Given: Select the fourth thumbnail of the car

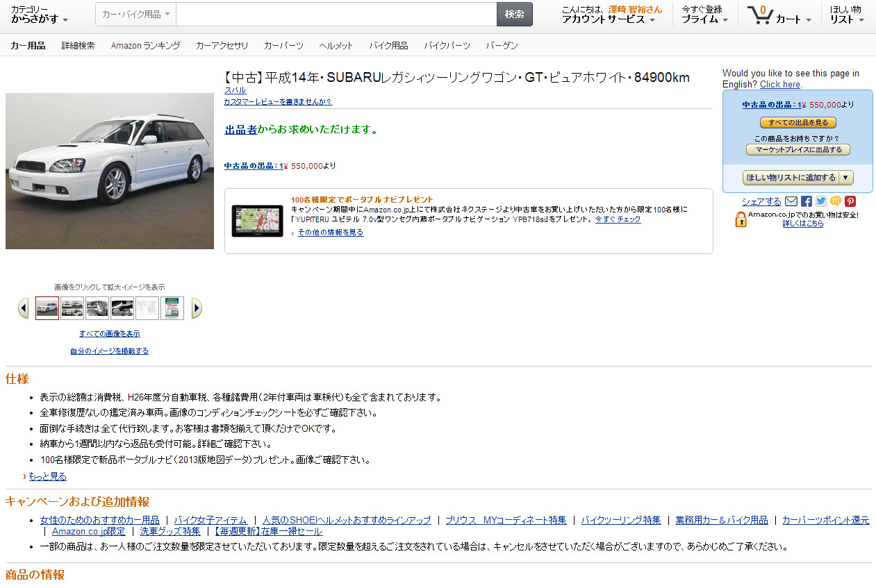Looking at the screenshot, I should 122,308.
